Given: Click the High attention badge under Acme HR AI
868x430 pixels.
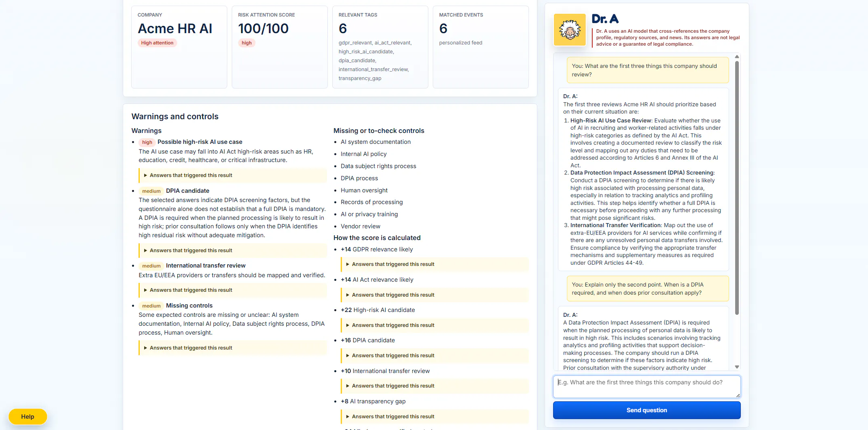Looking at the screenshot, I should (x=157, y=43).
